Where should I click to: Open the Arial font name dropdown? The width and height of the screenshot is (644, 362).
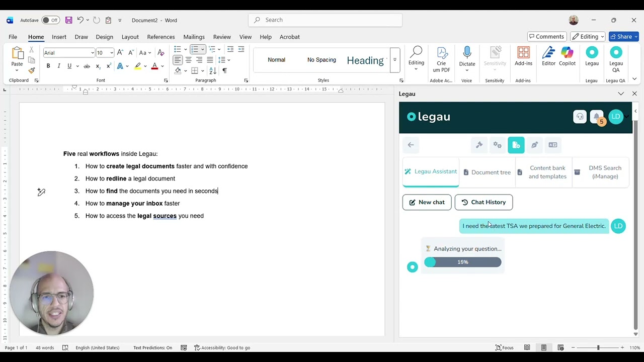point(92,53)
